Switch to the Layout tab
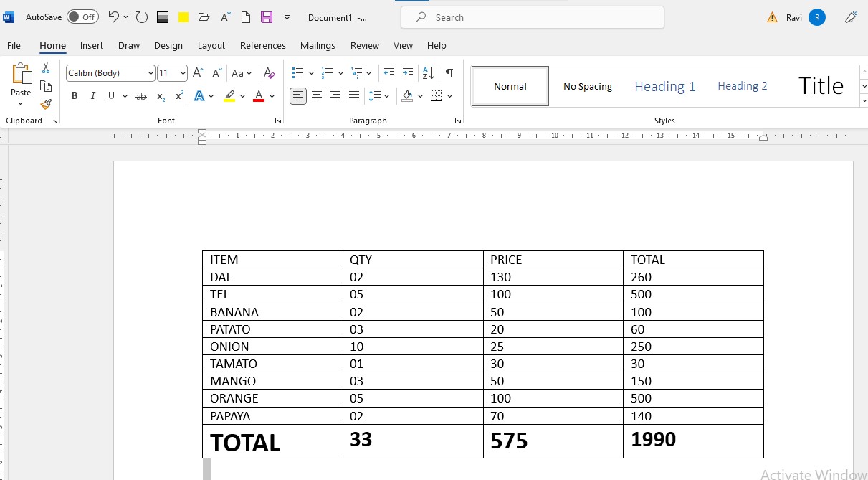This screenshot has width=868, height=480. [x=211, y=45]
